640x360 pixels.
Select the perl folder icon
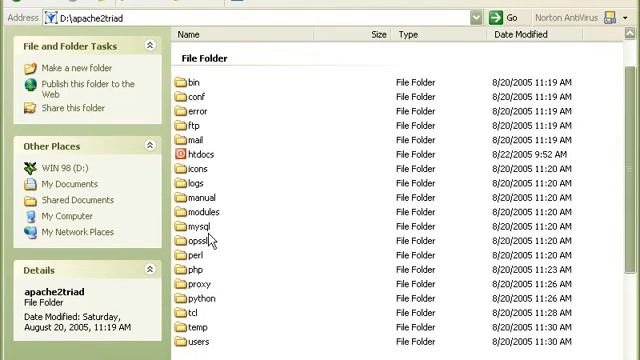tap(180, 255)
